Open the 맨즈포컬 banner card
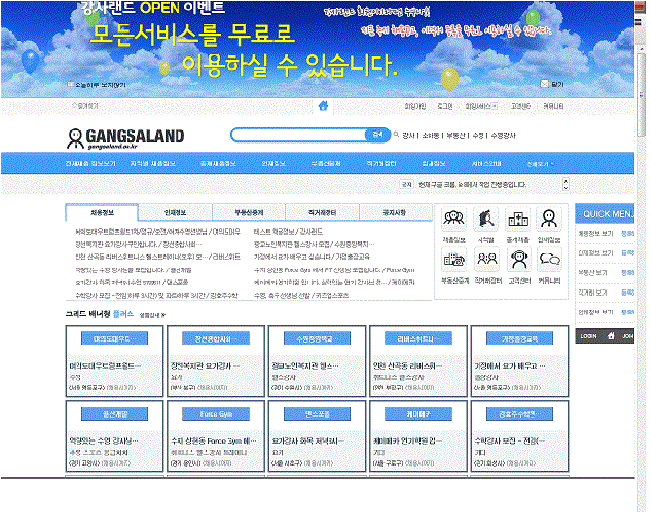The image size is (651, 512). (x=317, y=436)
